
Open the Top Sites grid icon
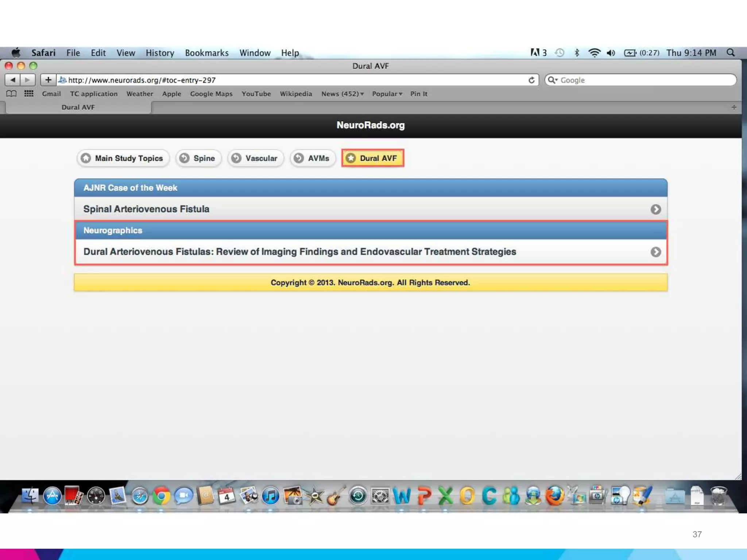point(29,94)
